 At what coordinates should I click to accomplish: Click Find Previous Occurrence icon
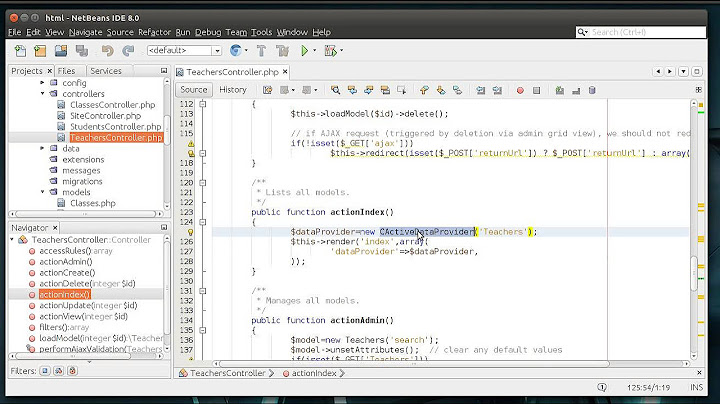point(352,90)
